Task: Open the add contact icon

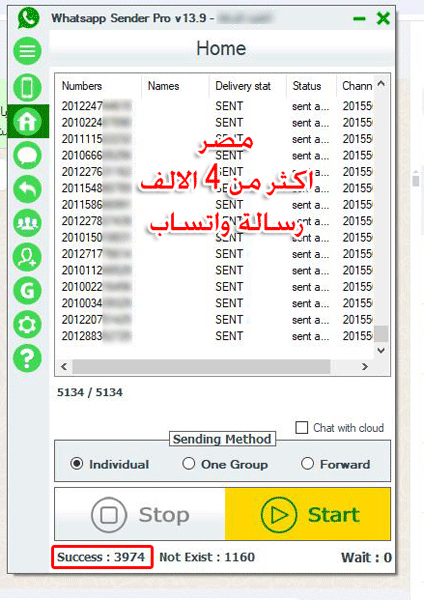Action: 27,257
